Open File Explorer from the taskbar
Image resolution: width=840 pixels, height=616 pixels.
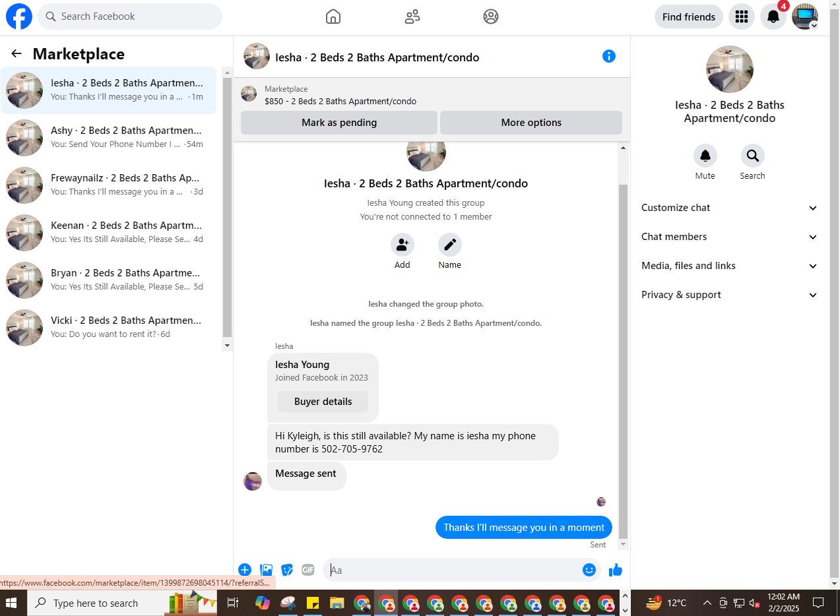coord(337,603)
